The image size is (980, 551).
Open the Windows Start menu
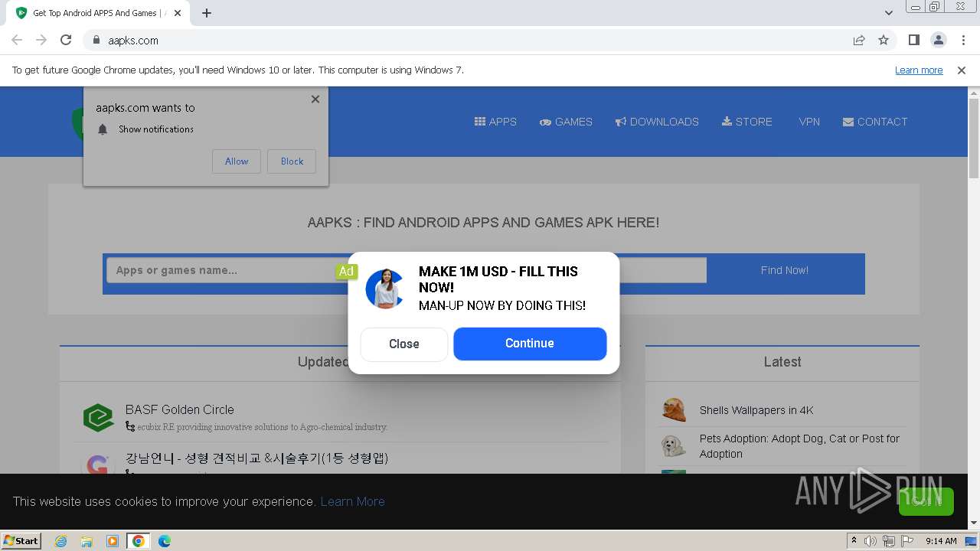tap(21, 540)
